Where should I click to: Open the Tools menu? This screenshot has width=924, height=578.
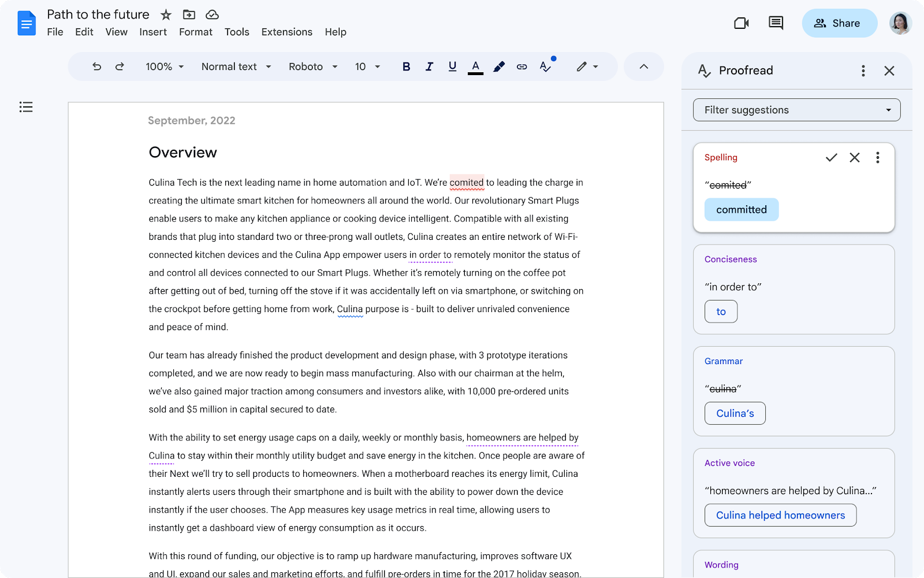click(x=237, y=32)
